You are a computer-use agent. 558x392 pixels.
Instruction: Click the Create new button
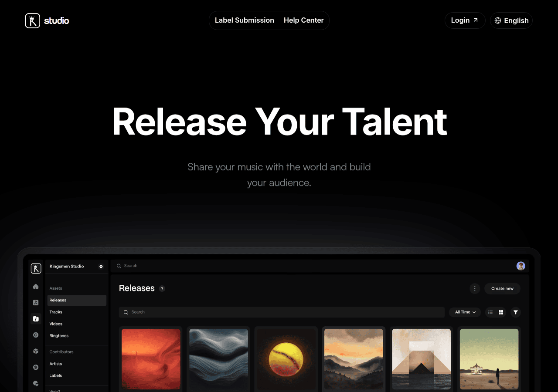point(502,288)
